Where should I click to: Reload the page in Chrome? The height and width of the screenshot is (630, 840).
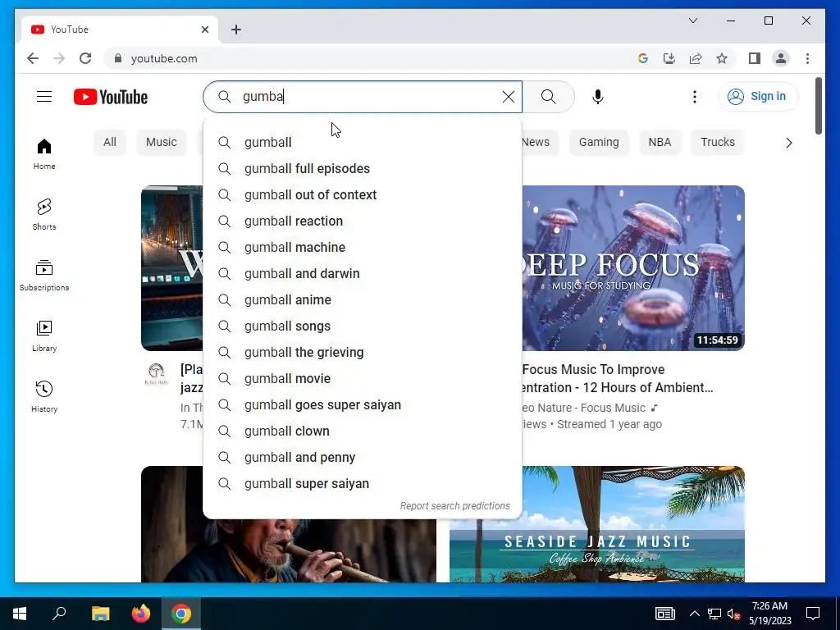click(x=85, y=58)
